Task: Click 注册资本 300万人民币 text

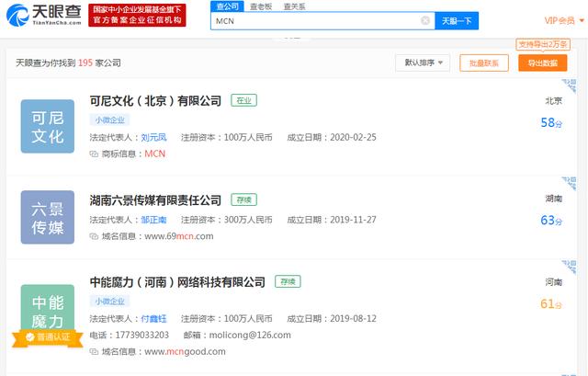Action: pyautogui.click(x=227, y=220)
